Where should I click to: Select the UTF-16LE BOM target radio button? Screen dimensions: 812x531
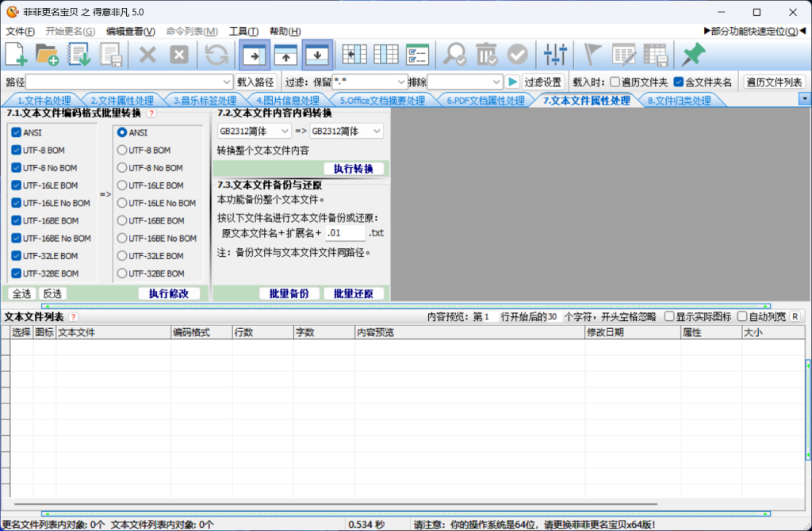(122, 185)
